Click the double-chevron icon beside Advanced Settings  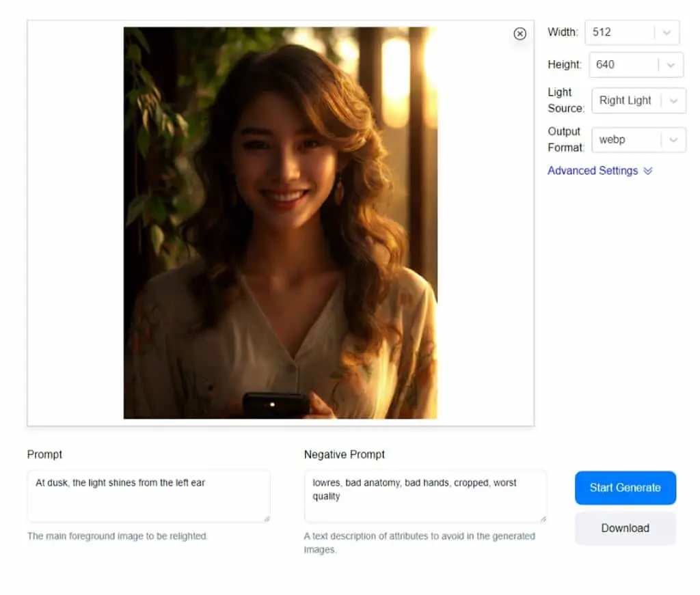click(648, 171)
